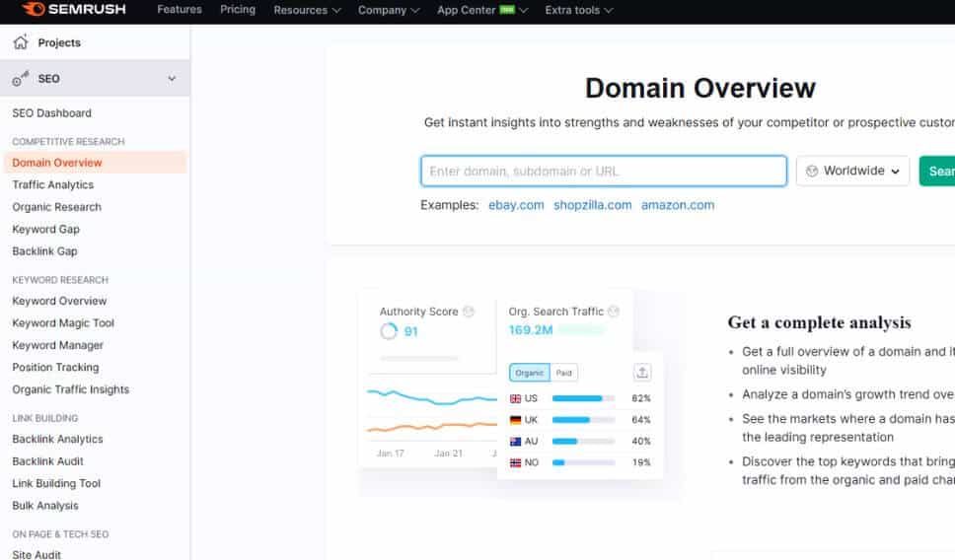
Task: Open Keyword Manager
Action: point(57,345)
